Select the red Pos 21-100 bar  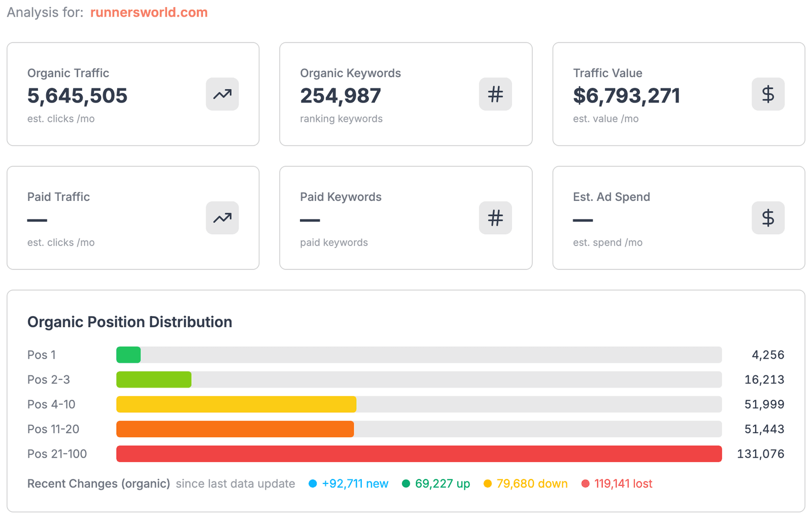419,454
